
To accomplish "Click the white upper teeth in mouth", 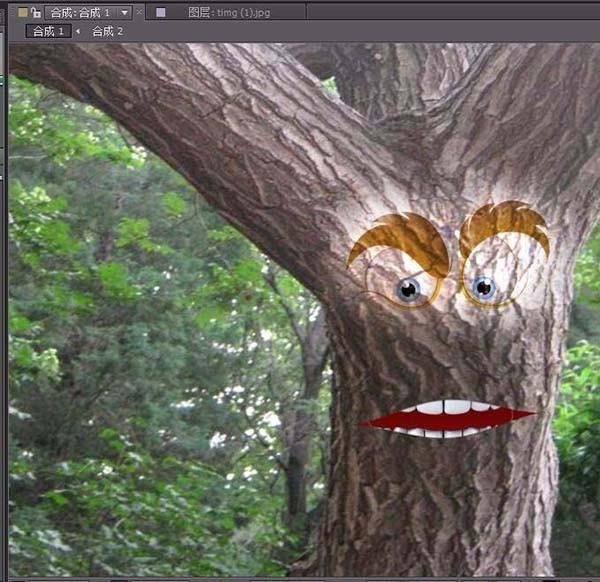I will pos(448,407).
